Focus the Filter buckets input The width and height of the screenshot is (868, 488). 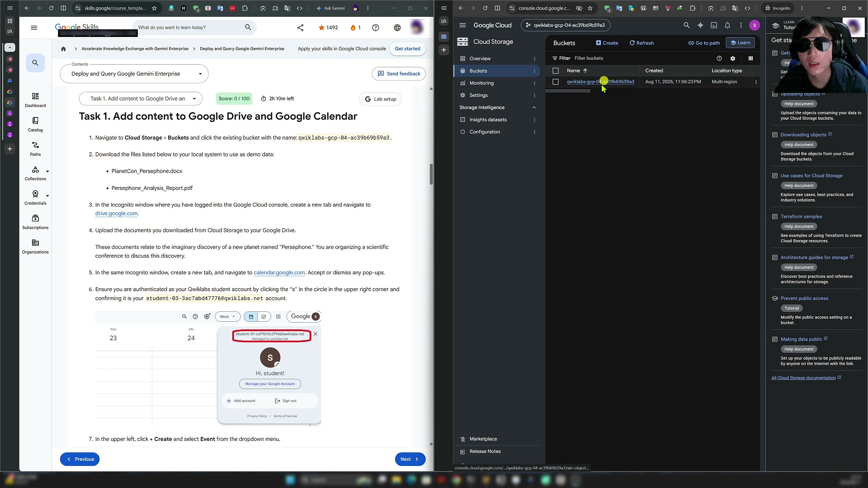pos(642,58)
